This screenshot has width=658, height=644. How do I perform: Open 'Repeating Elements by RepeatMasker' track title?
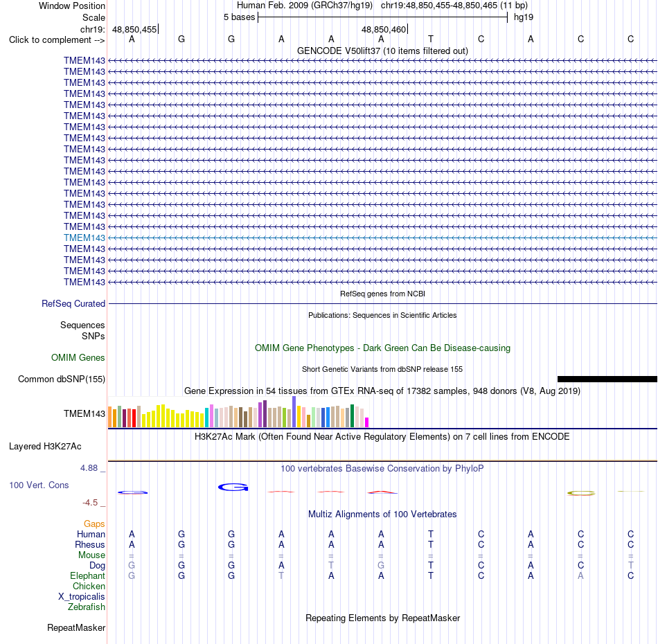tap(382, 618)
